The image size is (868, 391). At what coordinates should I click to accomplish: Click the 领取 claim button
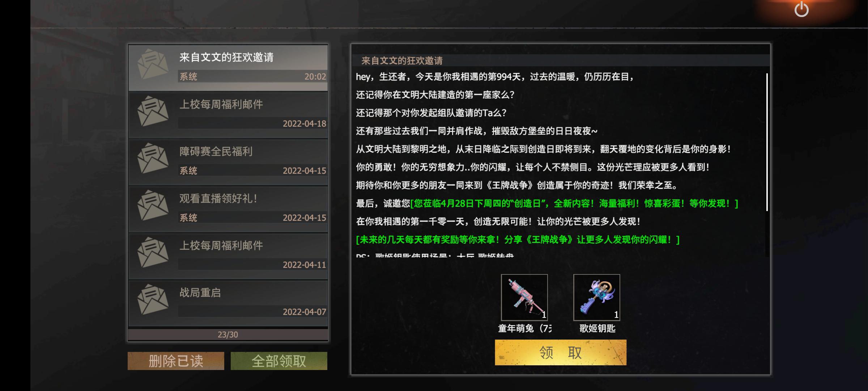561,352
